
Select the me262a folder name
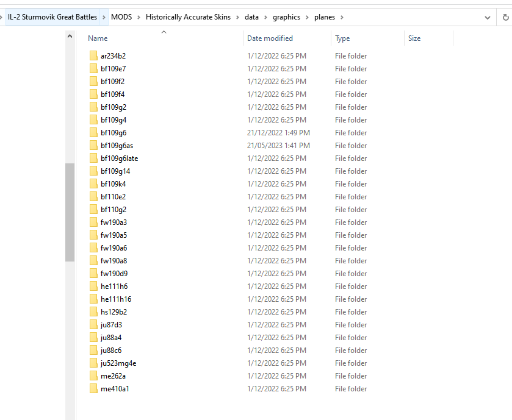click(114, 376)
